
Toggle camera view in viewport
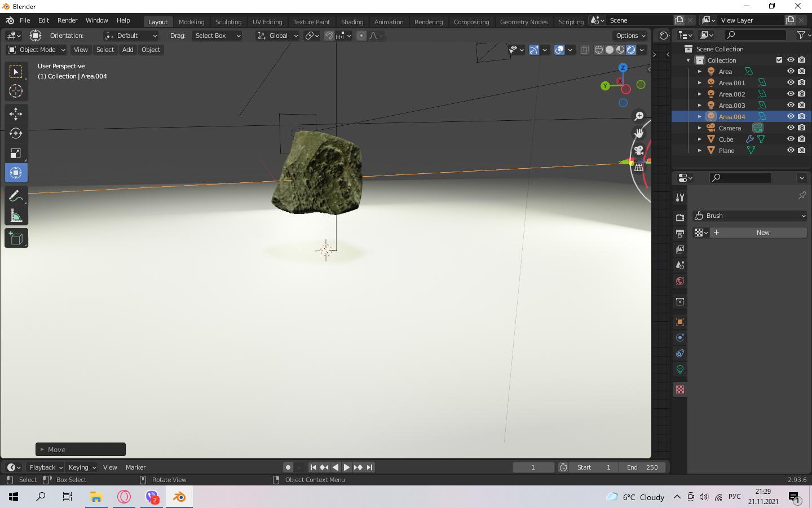tap(639, 150)
